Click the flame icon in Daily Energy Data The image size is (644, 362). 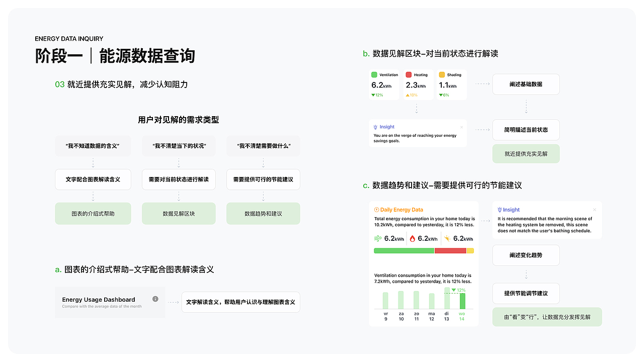pos(412,238)
